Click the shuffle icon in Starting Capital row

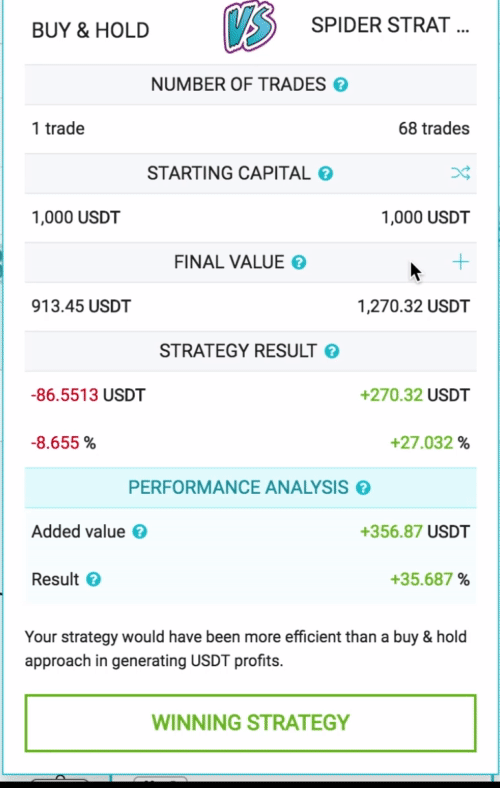click(460, 173)
